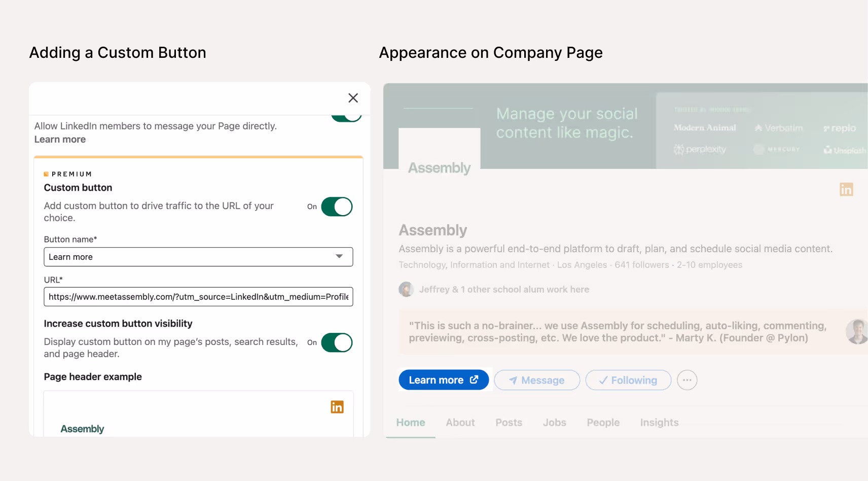Click the 'Manage your social content' banner text
This screenshot has width=868, height=481.
click(x=567, y=123)
